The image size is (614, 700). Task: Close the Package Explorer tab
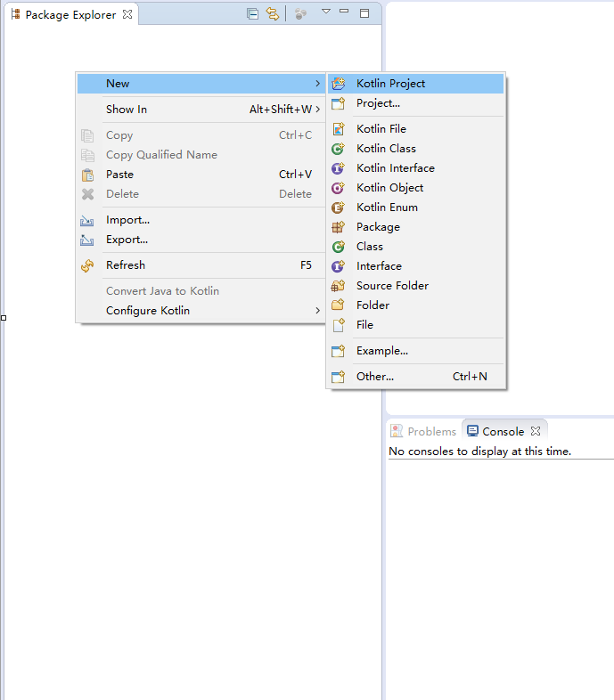pos(127,14)
